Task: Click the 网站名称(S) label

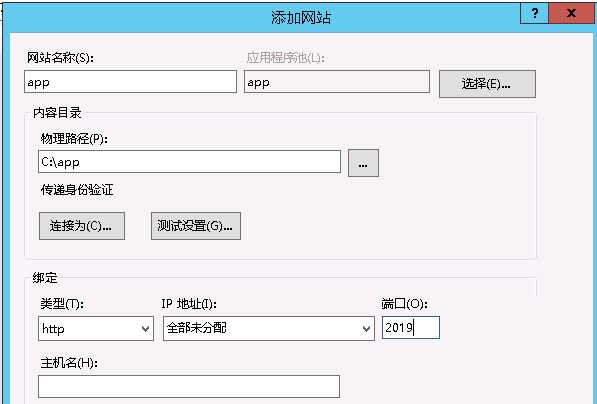Action: pyautogui.click(x=60, y=58)
